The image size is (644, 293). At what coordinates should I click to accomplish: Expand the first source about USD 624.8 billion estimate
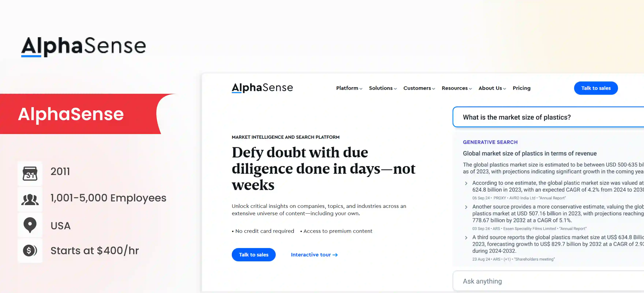(x=466, y=183)
